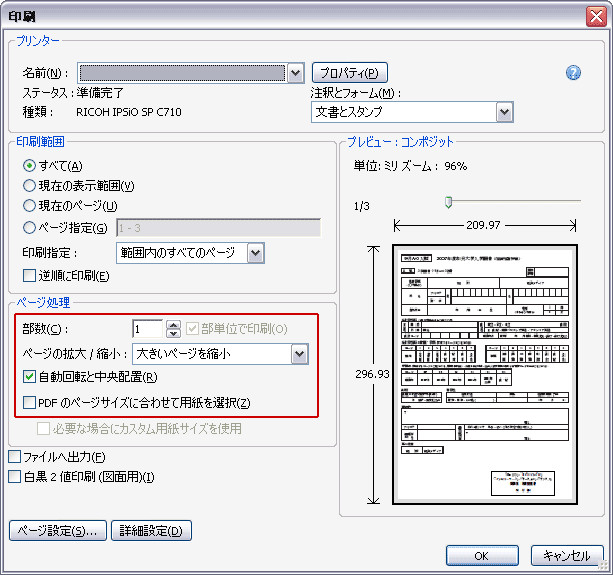Click the preview page slider handle

pyautogui.click(x=448, y=202)
